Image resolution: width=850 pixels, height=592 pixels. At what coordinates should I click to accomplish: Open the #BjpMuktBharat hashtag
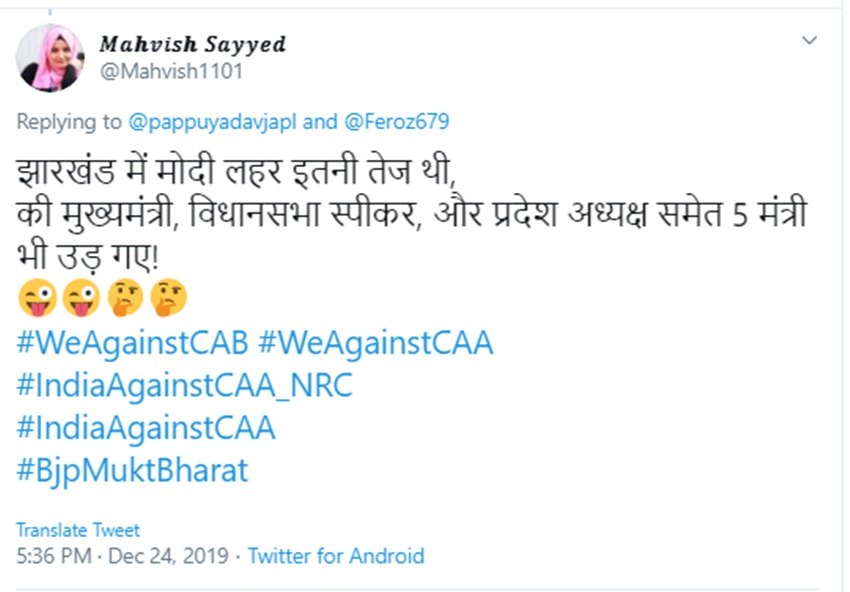132,470
